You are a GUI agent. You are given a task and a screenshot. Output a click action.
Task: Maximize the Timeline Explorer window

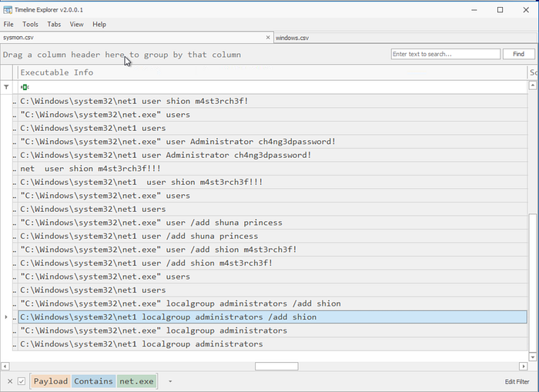click(x=500, y=10)
